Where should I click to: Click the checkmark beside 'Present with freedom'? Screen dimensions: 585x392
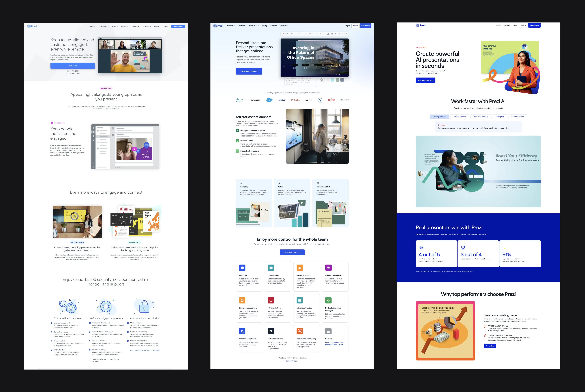point(237,151)
